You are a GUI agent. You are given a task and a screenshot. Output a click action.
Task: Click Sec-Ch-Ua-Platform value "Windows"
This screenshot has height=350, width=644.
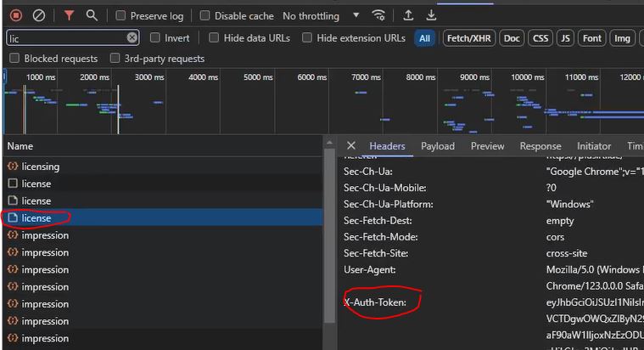[570, 205]
